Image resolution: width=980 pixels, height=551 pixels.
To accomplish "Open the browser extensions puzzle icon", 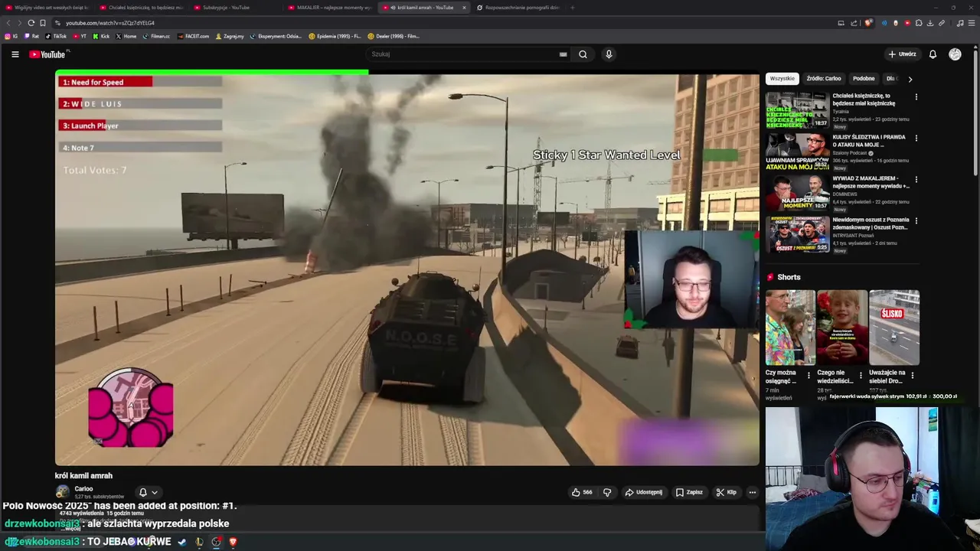I will coord(919,23).
